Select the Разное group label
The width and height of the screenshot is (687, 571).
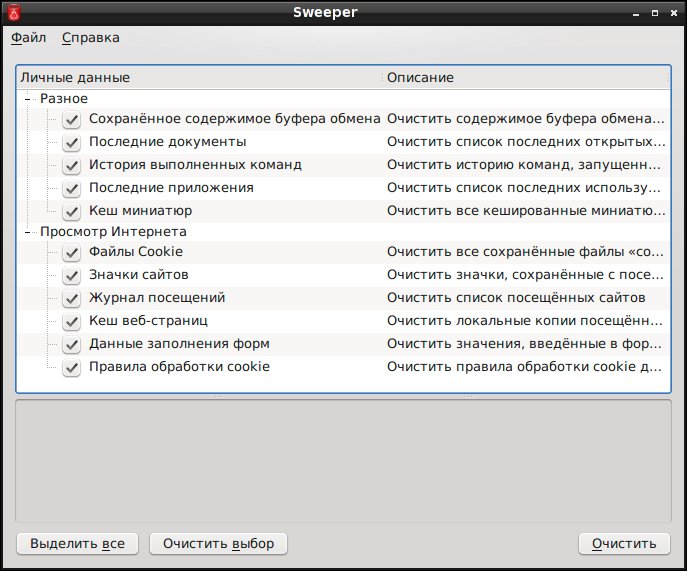pyautogui.click(x=64, y=99)
